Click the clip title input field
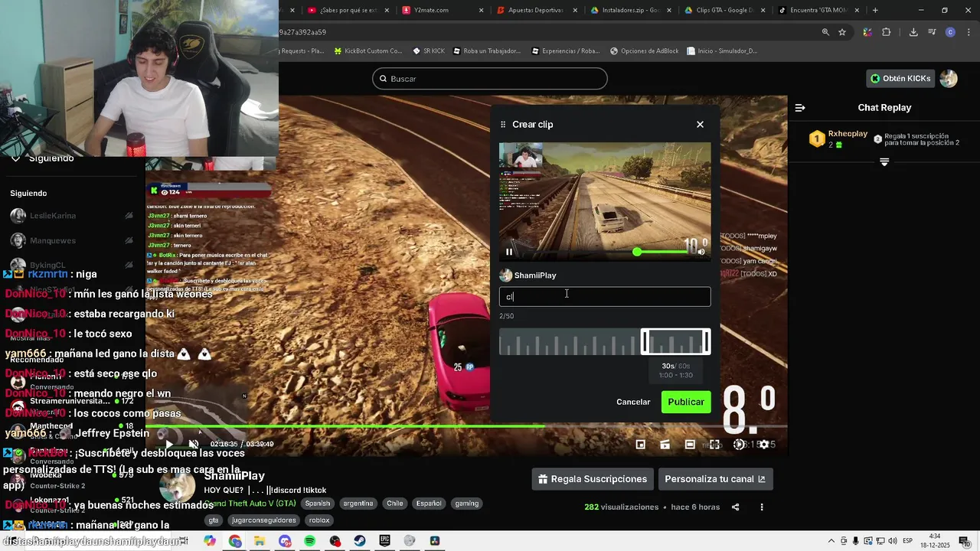This screenshot has width=980, height=551. point(605,297)
